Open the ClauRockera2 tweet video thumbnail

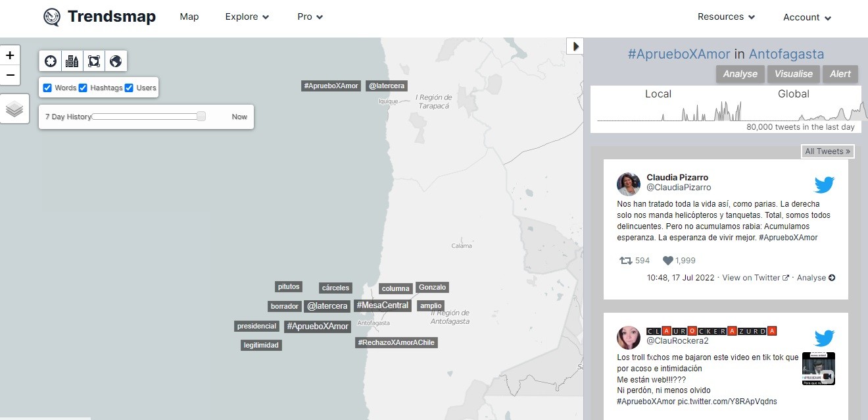click(819, 369)
